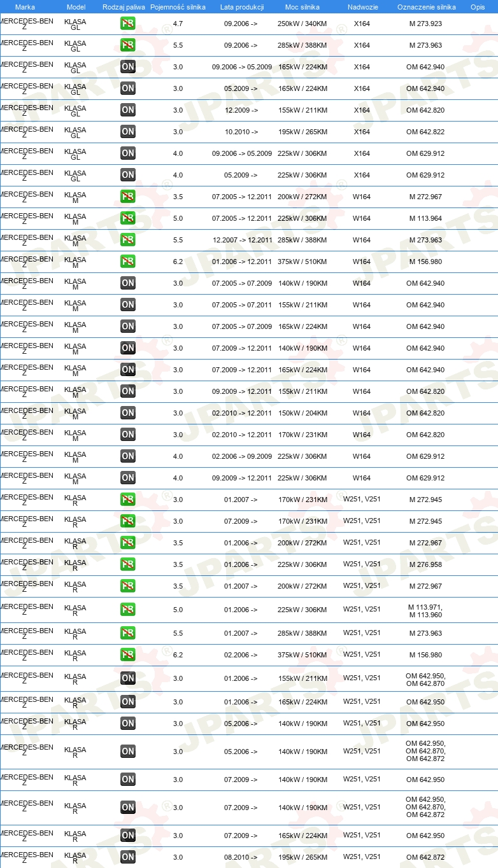Screen dimensions: 498x868
Task: Click engine capacity 4.7
Action: pyautogui.click(x=178, y=24)
